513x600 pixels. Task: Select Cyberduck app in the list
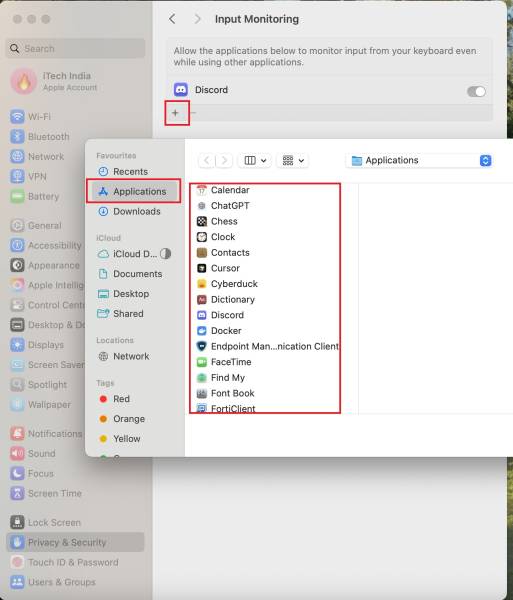click(x=227, y=284)
